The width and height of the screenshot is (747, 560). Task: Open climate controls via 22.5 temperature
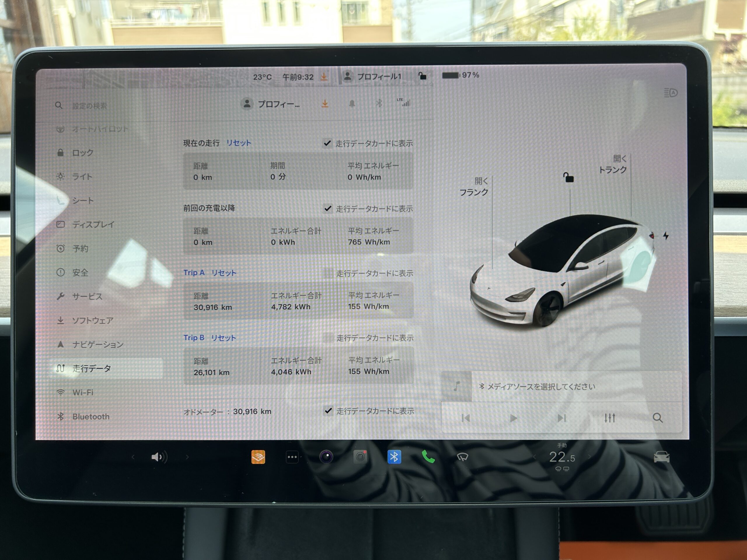pyautogui.click(x=562, y=457)
